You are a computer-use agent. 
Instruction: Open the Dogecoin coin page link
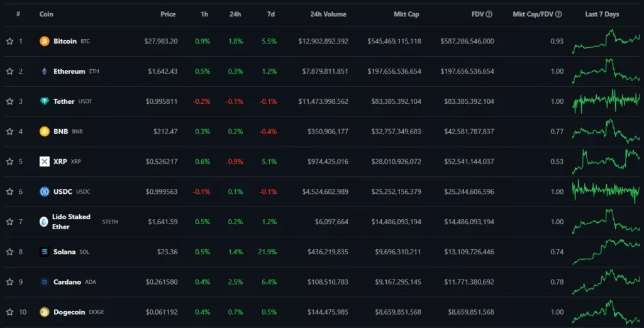(x=69, y=312)
